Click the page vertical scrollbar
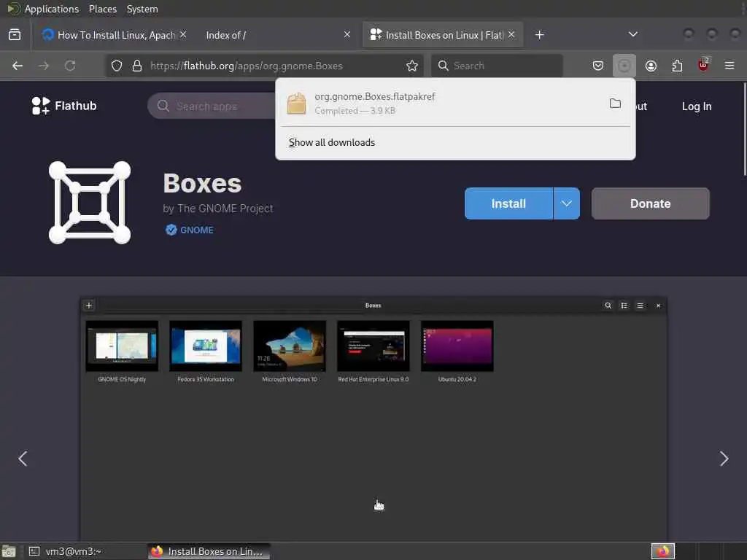 pyautogui.click(x=744, y=128)
